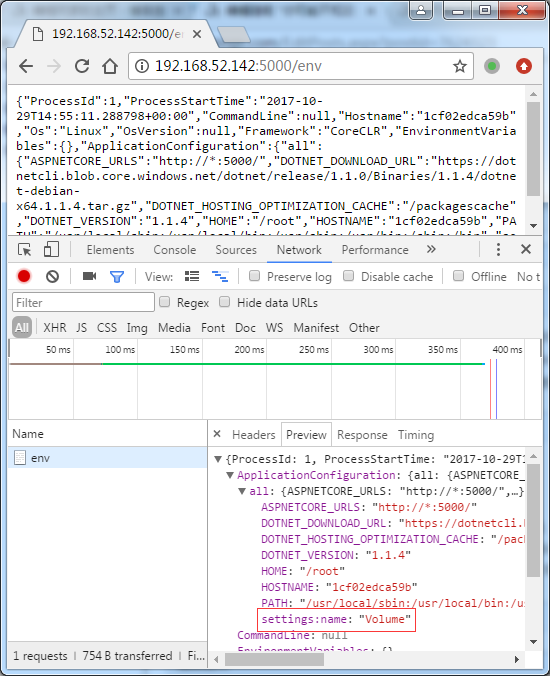
Task: Select the env request row
Action: (108, 457)
